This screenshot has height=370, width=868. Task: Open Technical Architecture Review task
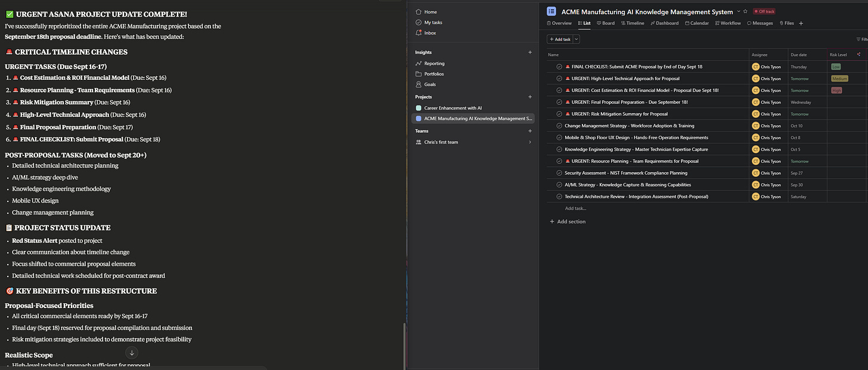point(637,197)
